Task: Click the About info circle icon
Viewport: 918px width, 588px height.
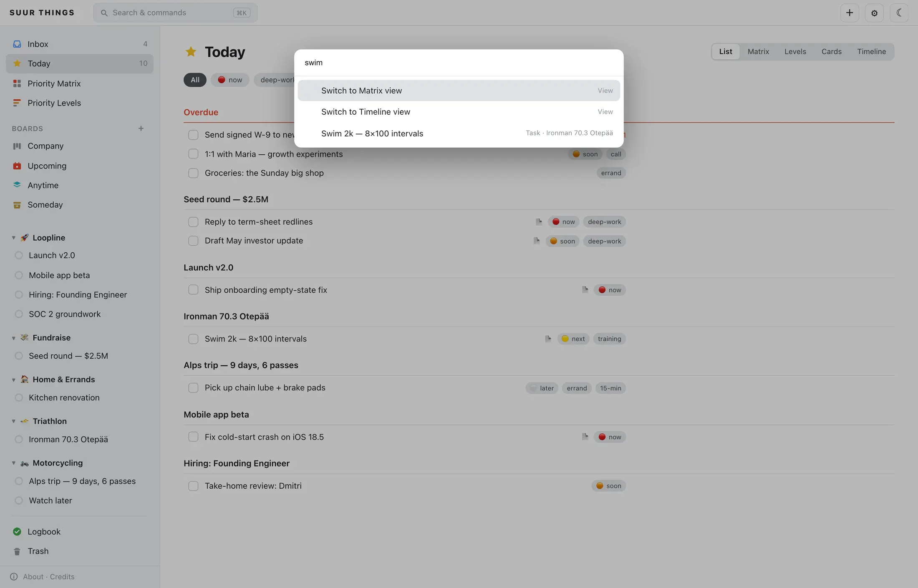Action: tap(14, 577)
